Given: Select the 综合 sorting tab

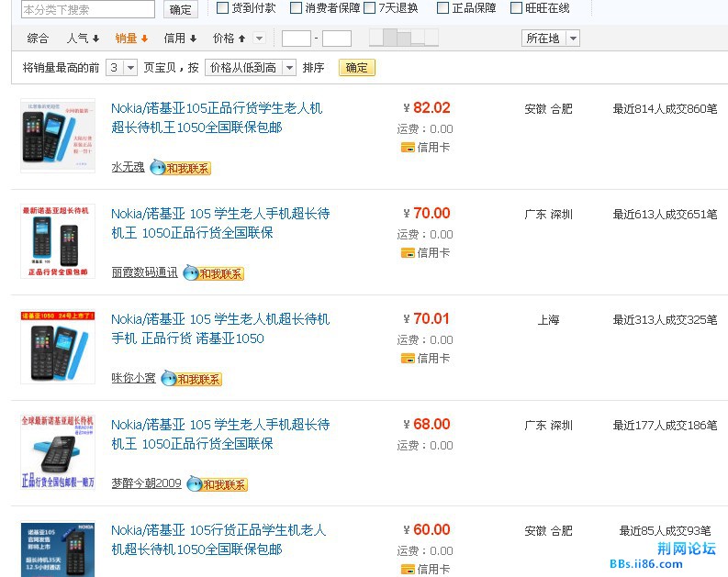Looking at the screenshot, I should tap(38, 39).
